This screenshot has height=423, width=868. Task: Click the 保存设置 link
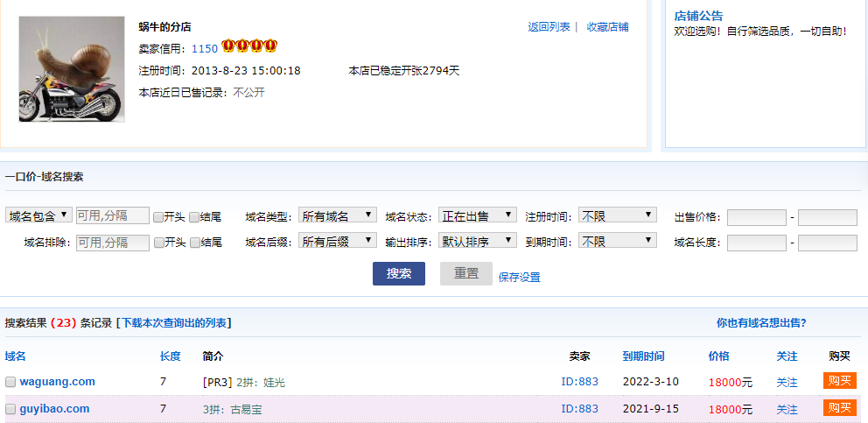click(x=519, y=277)
